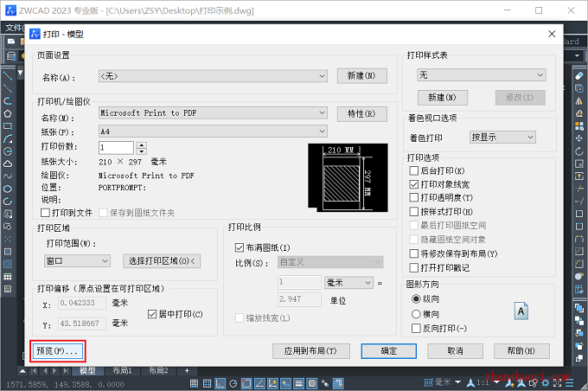Screen dimensions: 588x391
Task: Select the Revision Cloud tool
Action: pos(8,164)
